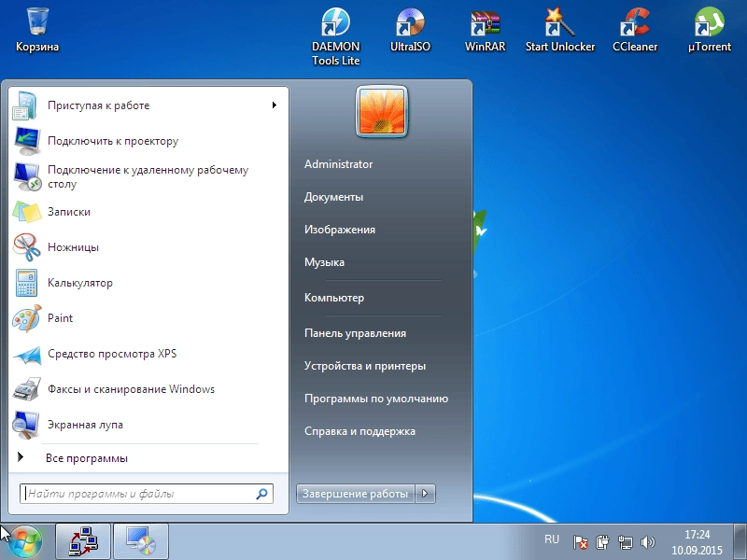Open Устройства и принтеры
747x560 pixels.
[365, 366]
